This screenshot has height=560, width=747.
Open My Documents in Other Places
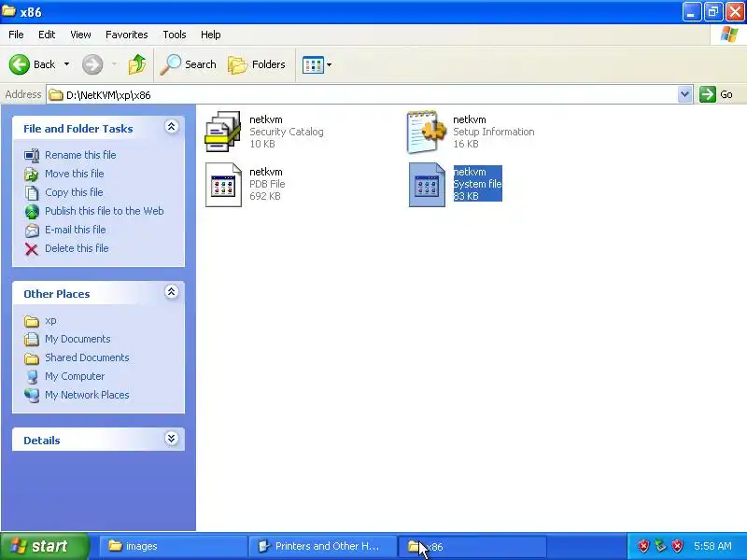pos(78,339)
